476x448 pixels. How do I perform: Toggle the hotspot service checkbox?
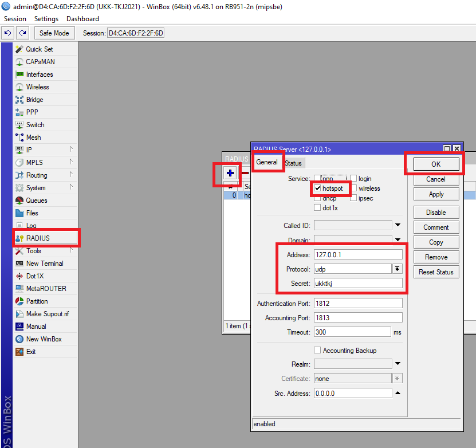[317, 188]
